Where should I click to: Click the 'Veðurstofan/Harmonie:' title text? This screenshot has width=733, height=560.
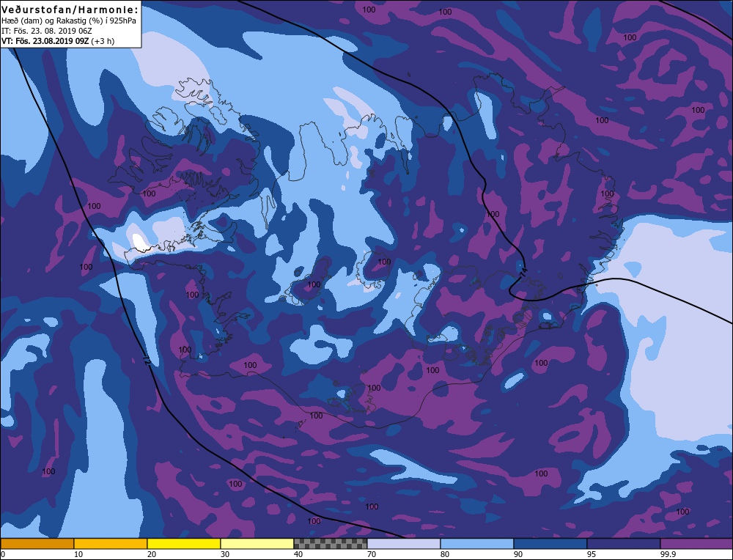(x=70, y=10)
